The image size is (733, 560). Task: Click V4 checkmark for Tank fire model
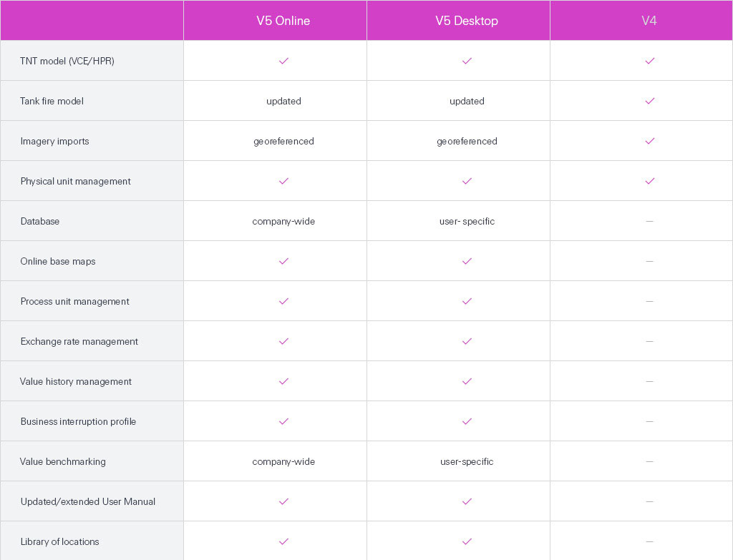[649, 101]
